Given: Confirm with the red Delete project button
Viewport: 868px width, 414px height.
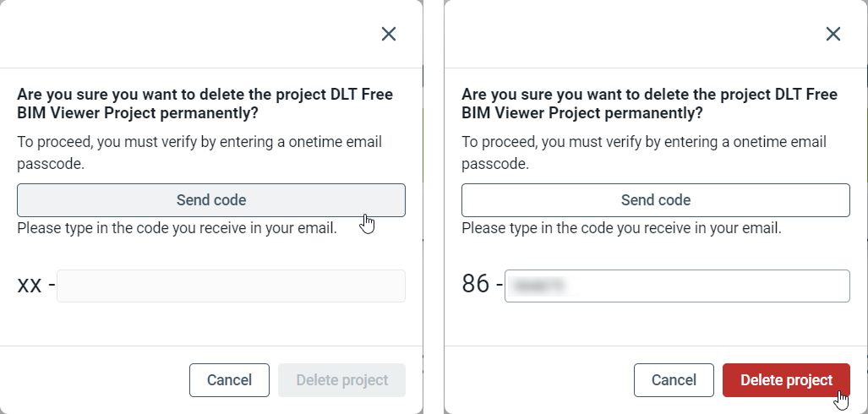Looking at the screenshot, I should click(x=786, y=380).
